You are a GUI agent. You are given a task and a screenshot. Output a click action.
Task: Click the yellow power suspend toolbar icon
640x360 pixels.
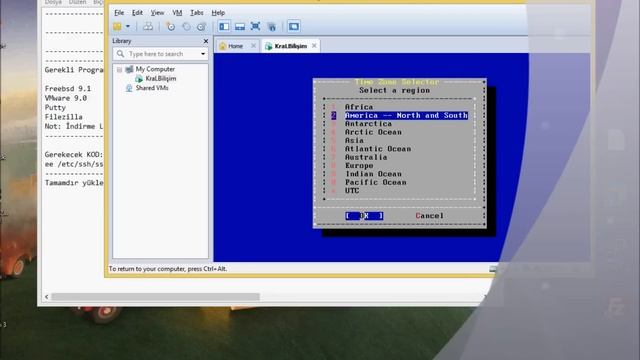pyautogui.click(x=118, y=27)
